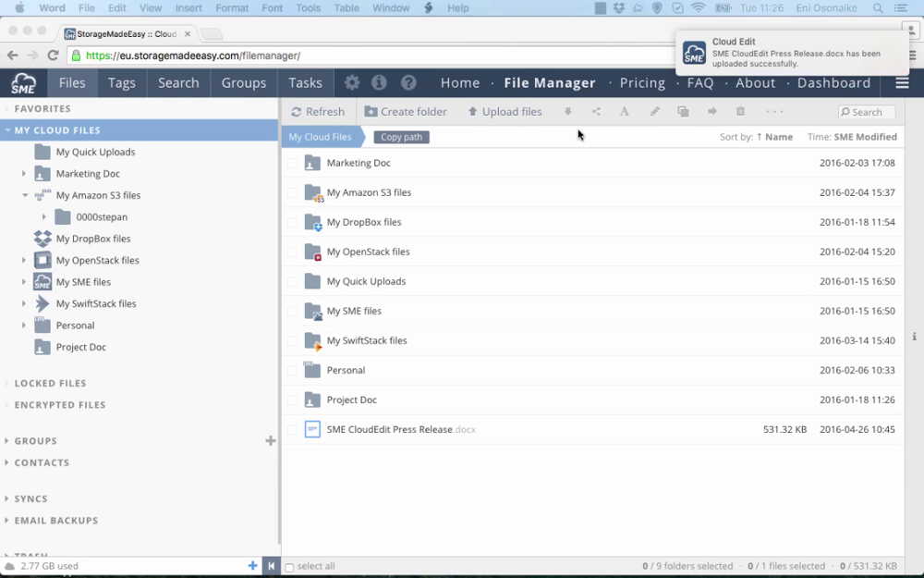Click the OpenStack icon in sidebar tree

pyautogui.click(x=43, y=260)
